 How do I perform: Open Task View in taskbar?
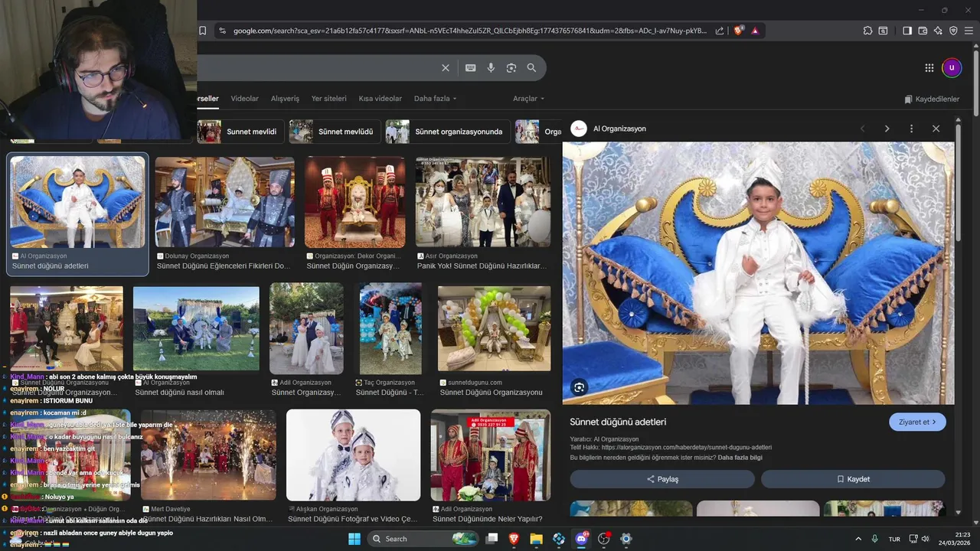492,539
